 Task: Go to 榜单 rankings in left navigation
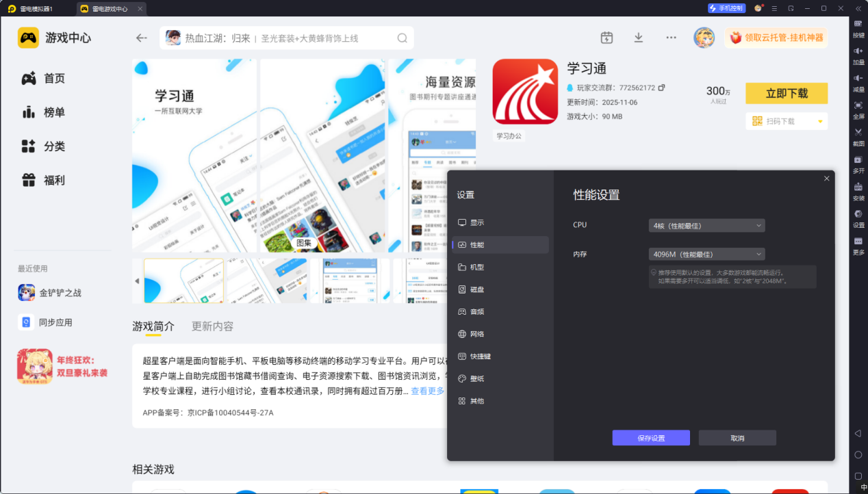[44, 112]
